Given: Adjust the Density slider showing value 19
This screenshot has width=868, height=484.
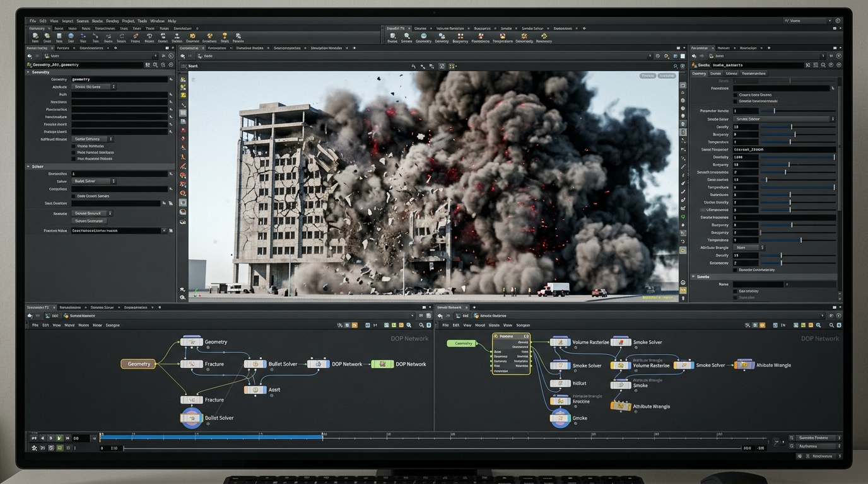Looking at the screenshot, I should pos(797,255).
